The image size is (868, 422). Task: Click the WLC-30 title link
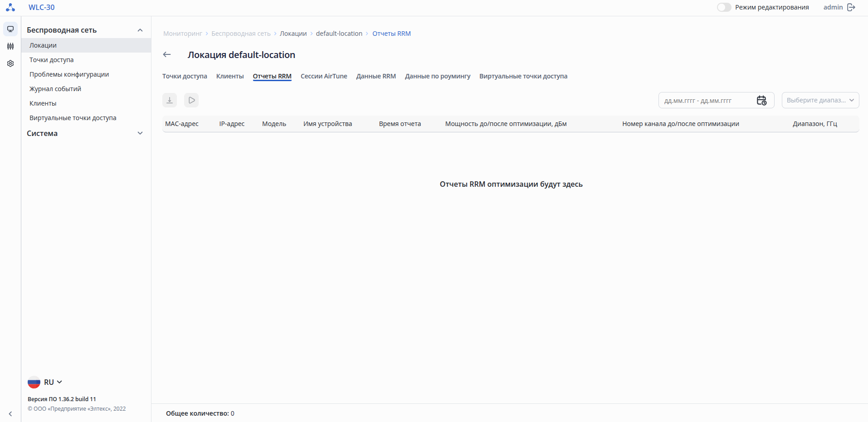[x=41, y=7]
